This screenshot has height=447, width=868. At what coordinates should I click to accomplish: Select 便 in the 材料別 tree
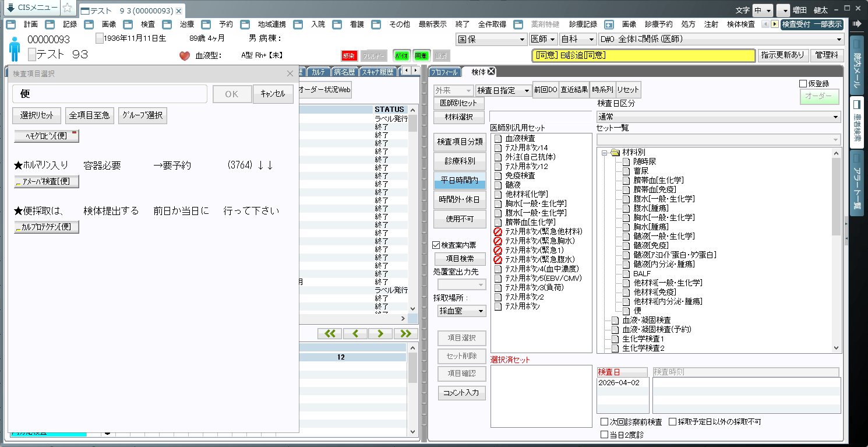(637, 311)
